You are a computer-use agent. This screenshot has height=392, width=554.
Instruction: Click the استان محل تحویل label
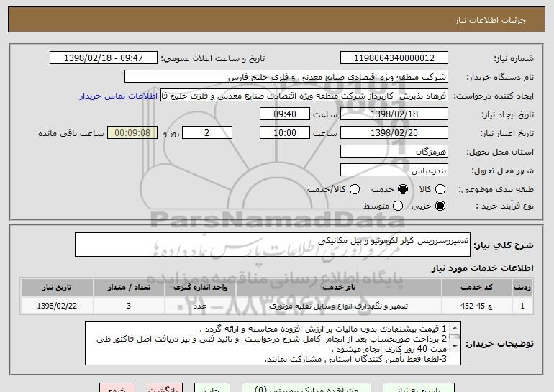coord(500,152)
